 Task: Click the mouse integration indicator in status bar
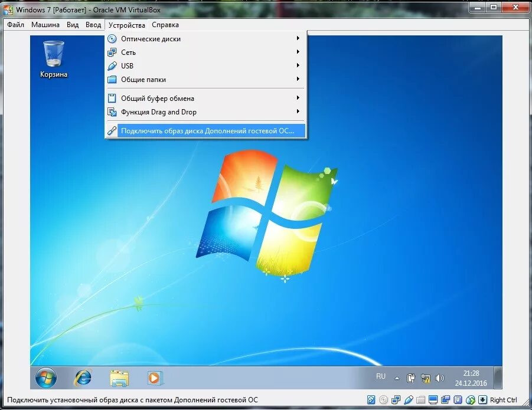pyautogui.click(x=470, y=400)
